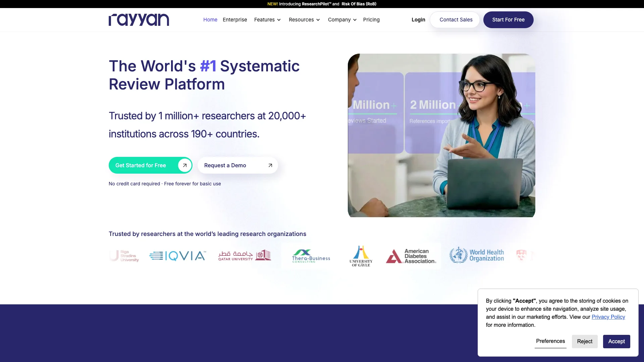The width and height of the screenshot is (644, 362).
Task: Open the Privacy Policy link
Action: tap(608, 317)
